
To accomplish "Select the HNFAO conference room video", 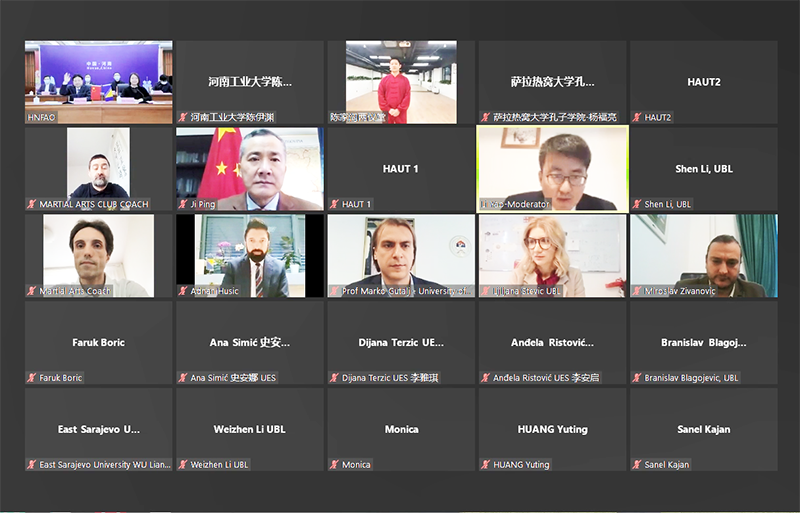I will coord(98,78).
